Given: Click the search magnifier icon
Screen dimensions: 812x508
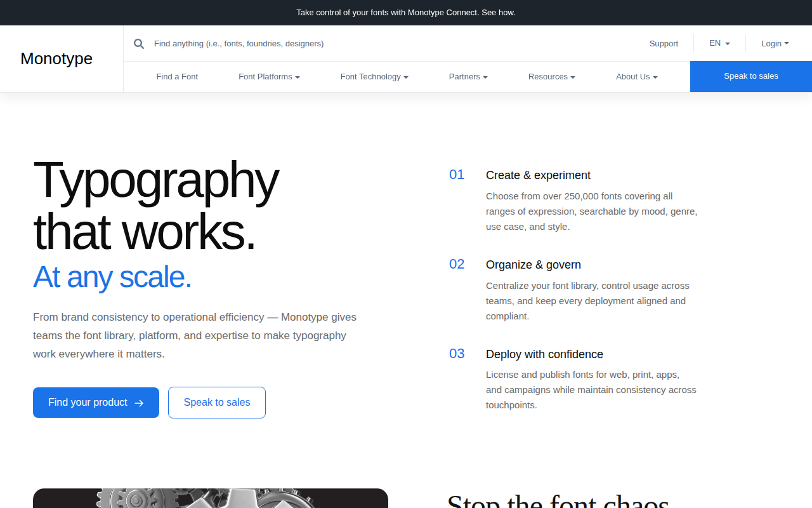Looking at the screenshot, I should pos(139,44).
